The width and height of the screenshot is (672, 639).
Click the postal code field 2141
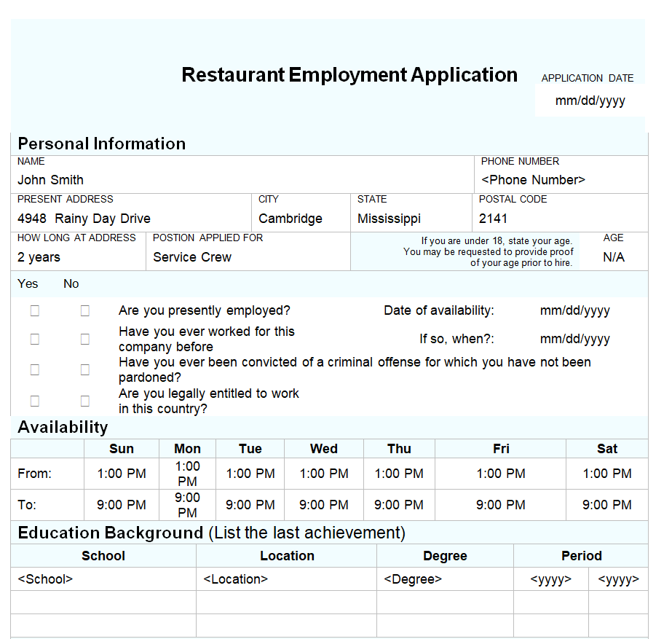[493, 219]
